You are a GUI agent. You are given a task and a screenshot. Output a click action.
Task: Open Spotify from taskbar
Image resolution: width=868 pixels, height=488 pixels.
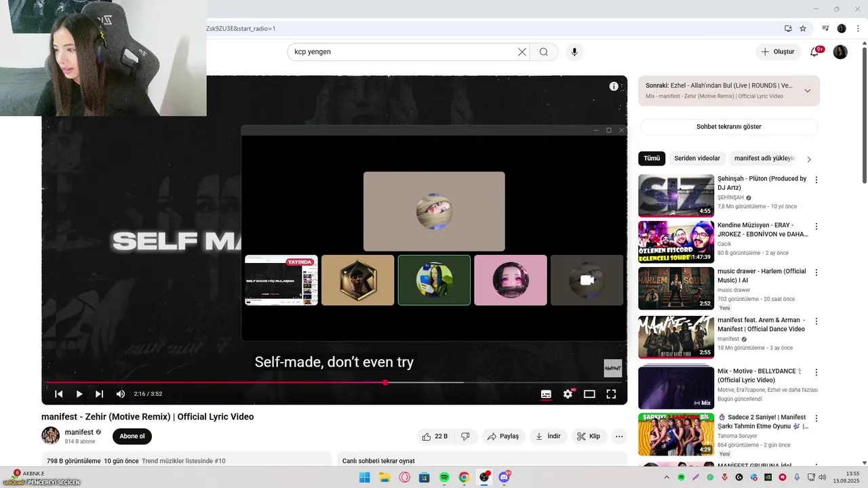coord(444,477)
